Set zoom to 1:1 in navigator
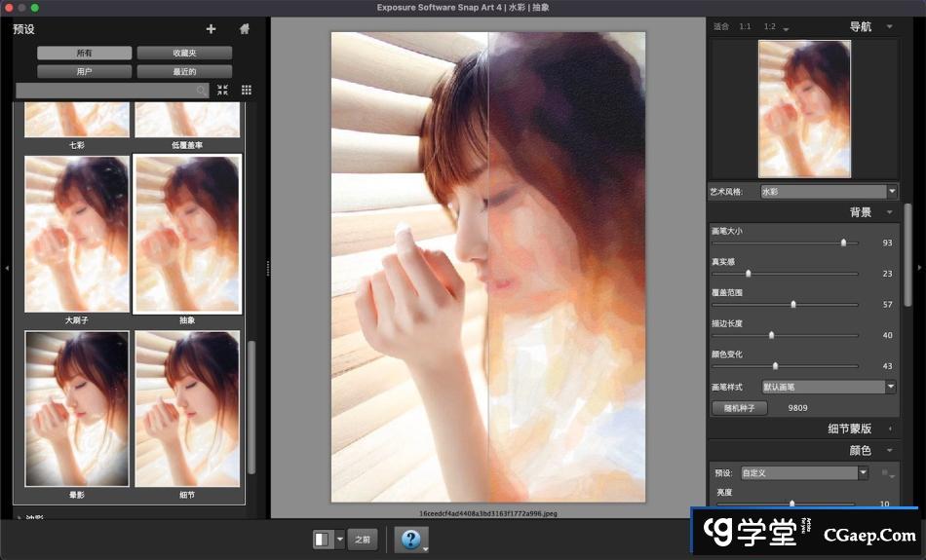926x560 pixels. 745,27
